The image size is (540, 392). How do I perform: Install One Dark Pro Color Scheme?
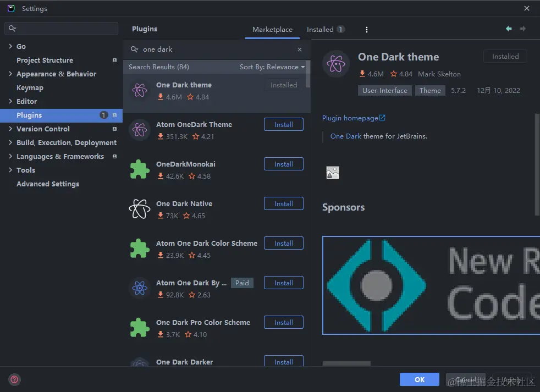click(x=283, y=323)
